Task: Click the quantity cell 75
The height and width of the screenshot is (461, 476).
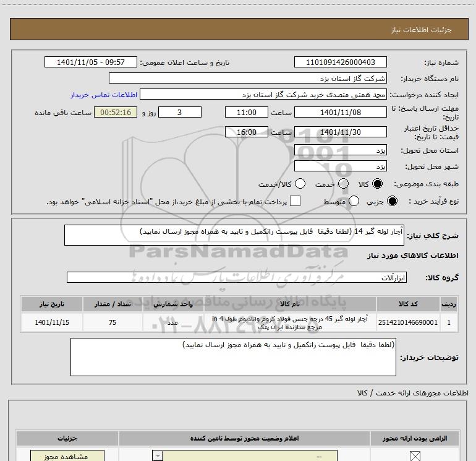Action: (113, 322)
